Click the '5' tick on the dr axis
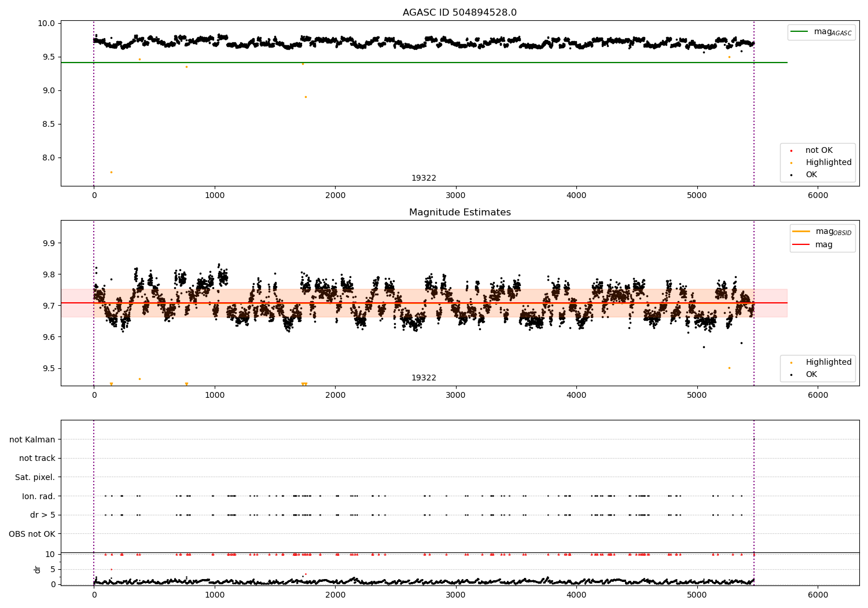Image resolution: width=868 pixels, height=608 pixels. (x=53, y=570)
